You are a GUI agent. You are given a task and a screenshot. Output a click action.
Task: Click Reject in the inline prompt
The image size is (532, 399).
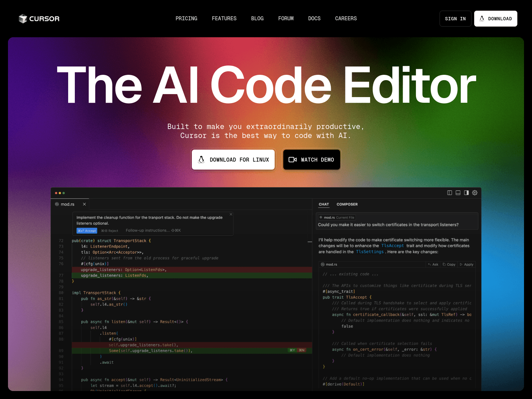pyautogui.click(x=110, y=231)
